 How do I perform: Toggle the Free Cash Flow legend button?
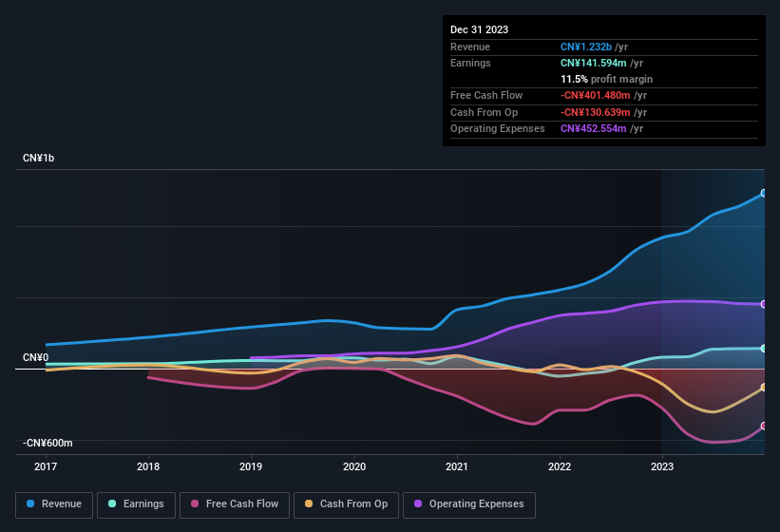(x=235, y=504)
